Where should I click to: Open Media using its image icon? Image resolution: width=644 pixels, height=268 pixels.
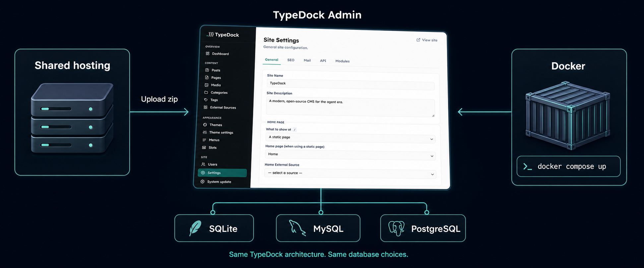coord(207,85)
